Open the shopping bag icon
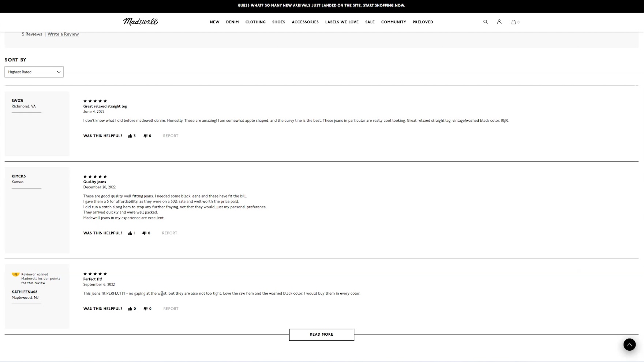The width and height of the screenshot is (644, 362). click(x=514, y=22)
